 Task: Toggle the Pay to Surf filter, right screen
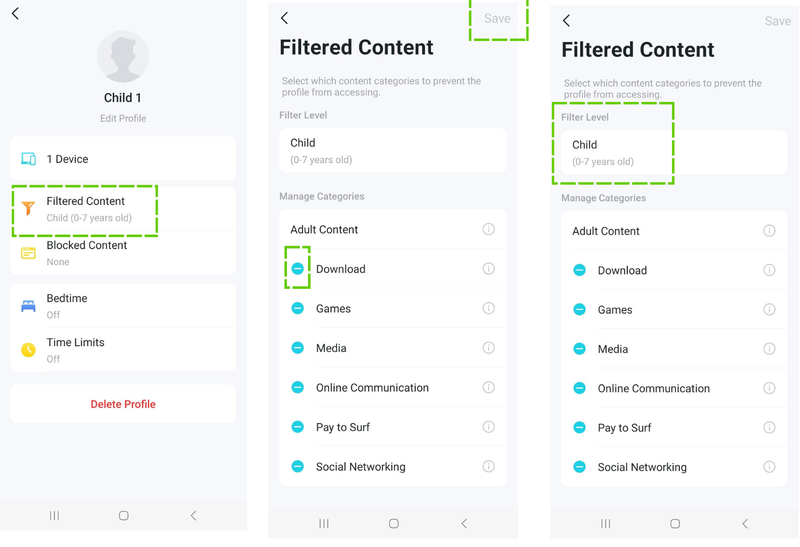[579, 427]
